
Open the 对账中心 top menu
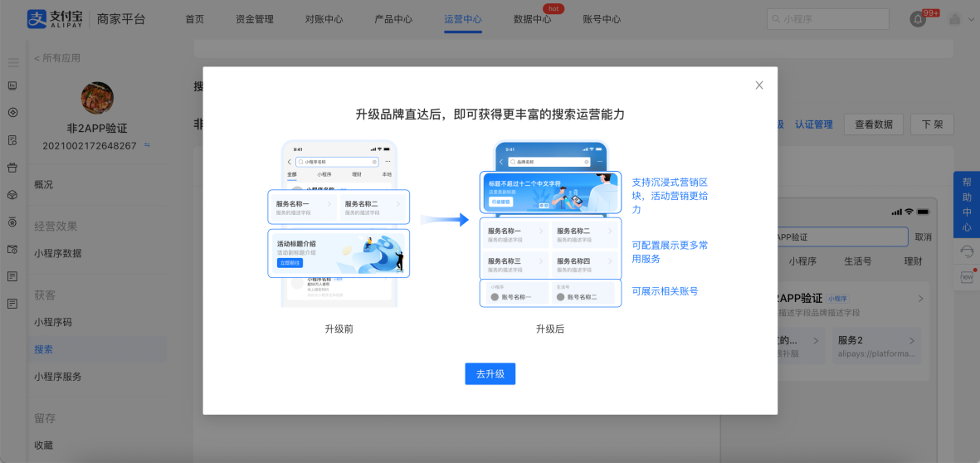tap(324, 19)
